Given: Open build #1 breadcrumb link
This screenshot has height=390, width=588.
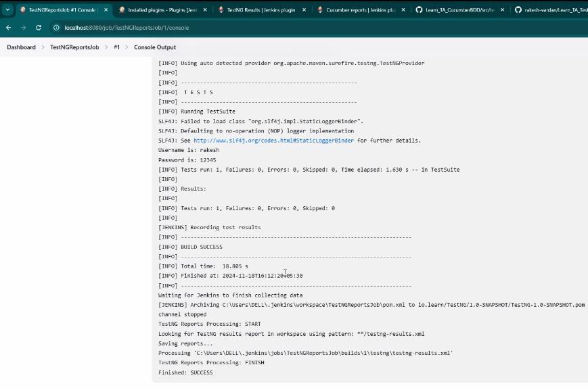Looking at the screenshot, I should [116, 47].
